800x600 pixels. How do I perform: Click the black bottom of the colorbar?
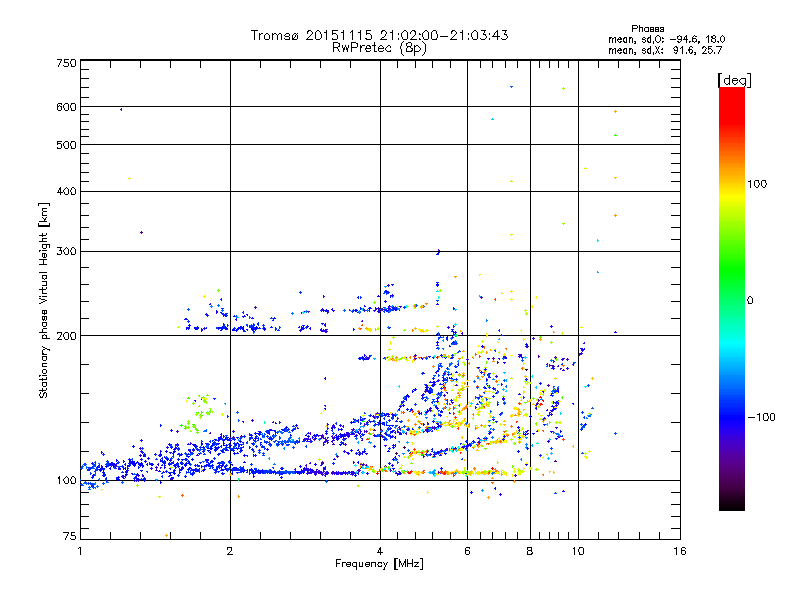pyautogui.click(x=732, y=503)
